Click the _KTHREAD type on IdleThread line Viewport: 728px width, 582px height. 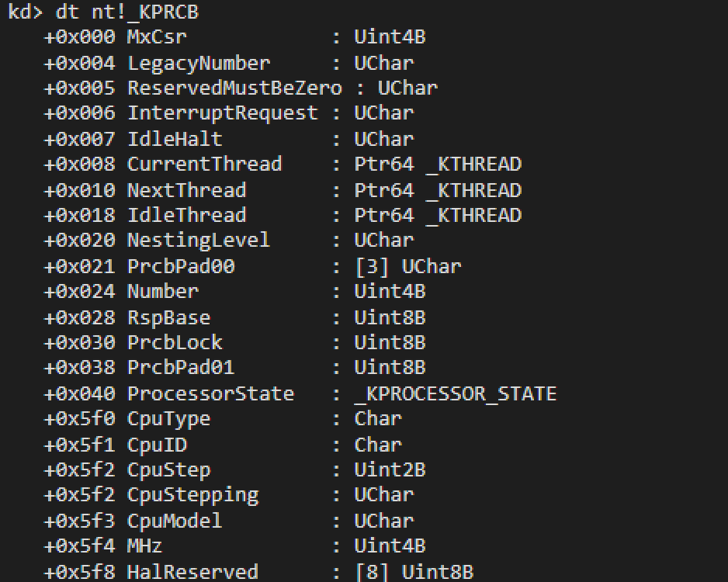point(473,216)
